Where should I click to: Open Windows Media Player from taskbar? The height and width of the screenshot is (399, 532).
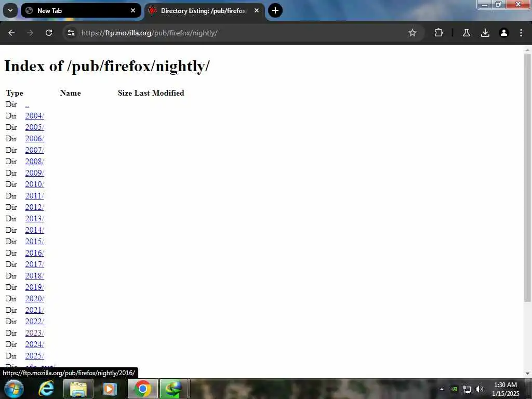click(110, 389)
